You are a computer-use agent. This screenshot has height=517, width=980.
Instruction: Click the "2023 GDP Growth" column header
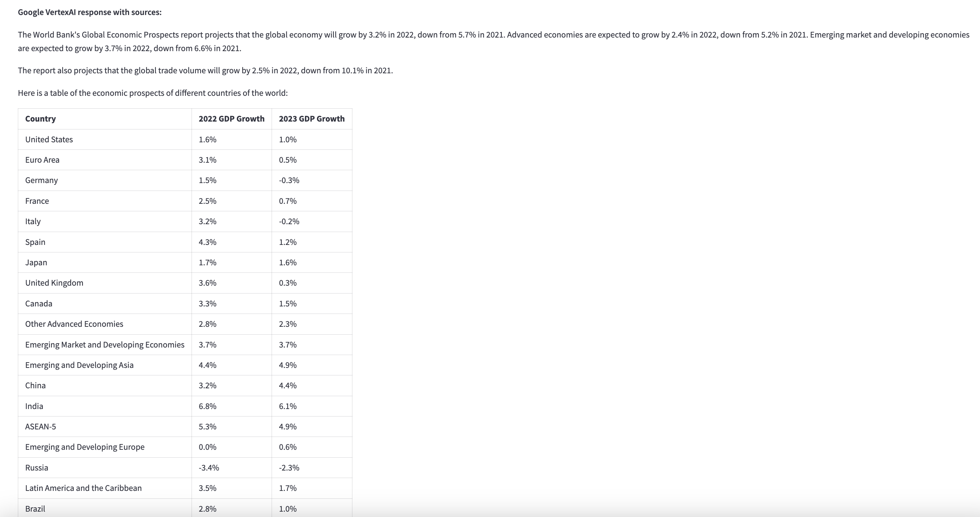point(312,119)
